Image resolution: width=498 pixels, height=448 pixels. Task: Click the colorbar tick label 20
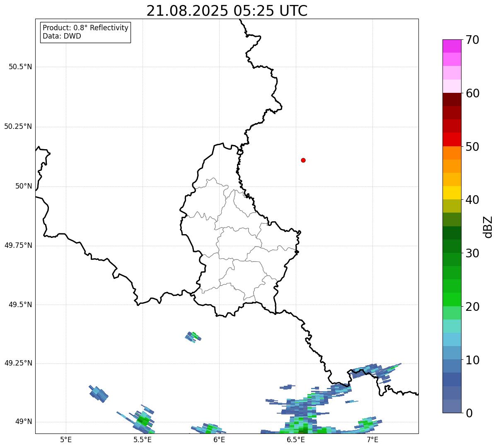(x=473, y=307)
